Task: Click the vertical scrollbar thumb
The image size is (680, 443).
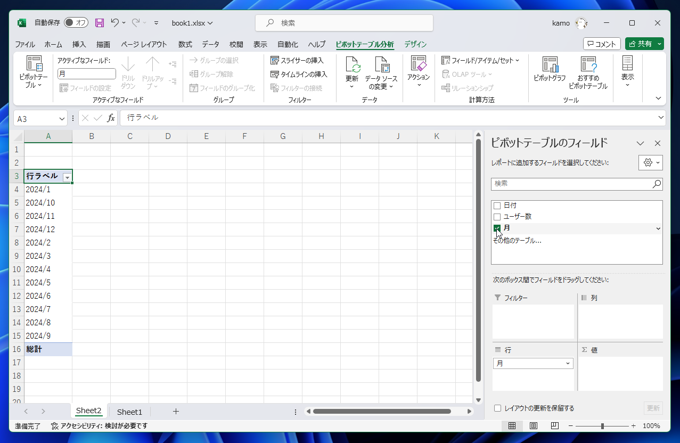Action: click(478, 260)
